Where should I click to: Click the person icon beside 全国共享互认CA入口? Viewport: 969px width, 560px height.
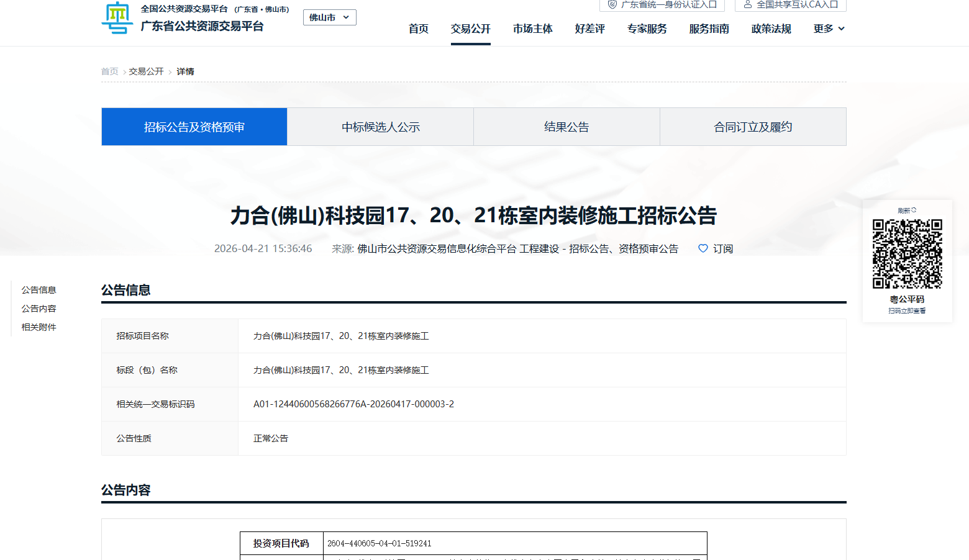747,6
